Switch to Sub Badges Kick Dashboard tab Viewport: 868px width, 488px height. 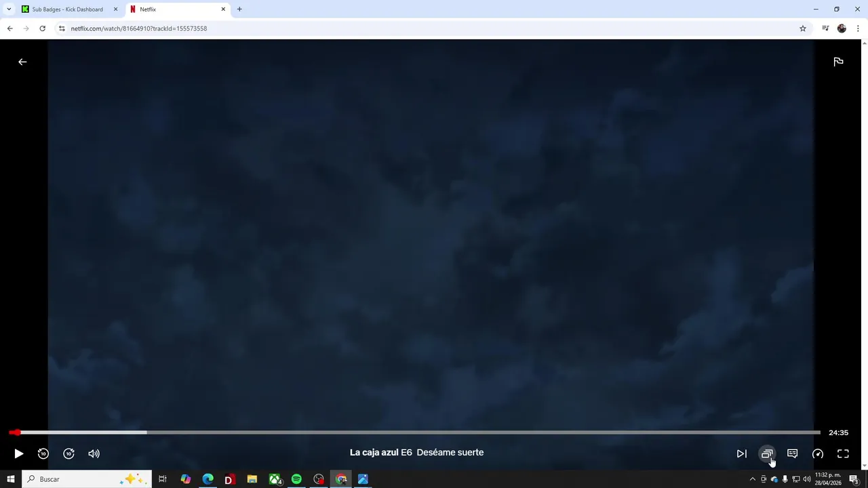click(68, 9)
